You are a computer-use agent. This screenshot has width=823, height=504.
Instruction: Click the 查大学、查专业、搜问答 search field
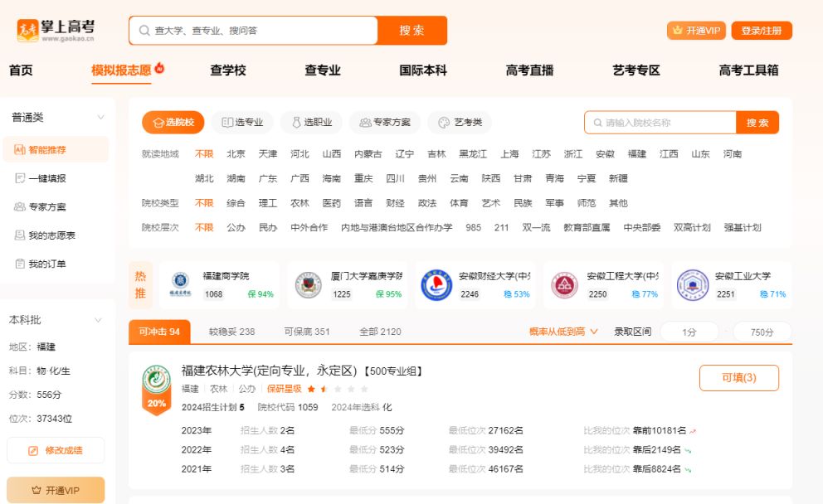(x=253, y=31)
